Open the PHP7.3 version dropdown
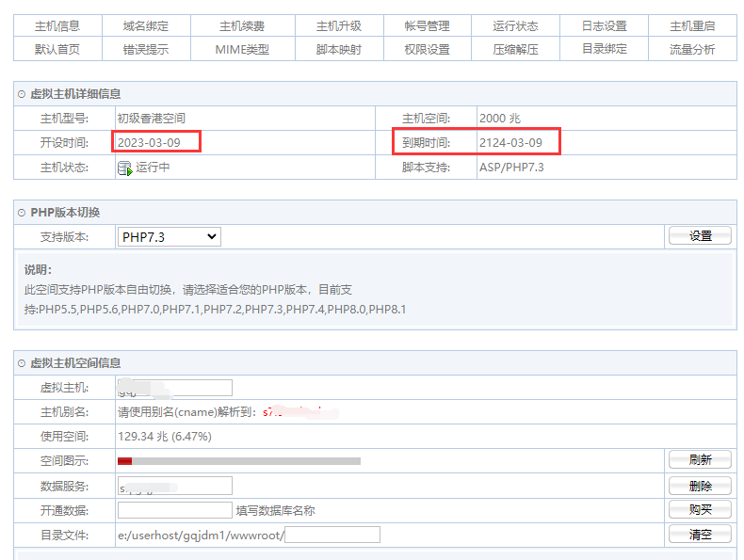744x560 pixels. pyautogui.click(x=170, y=237)
